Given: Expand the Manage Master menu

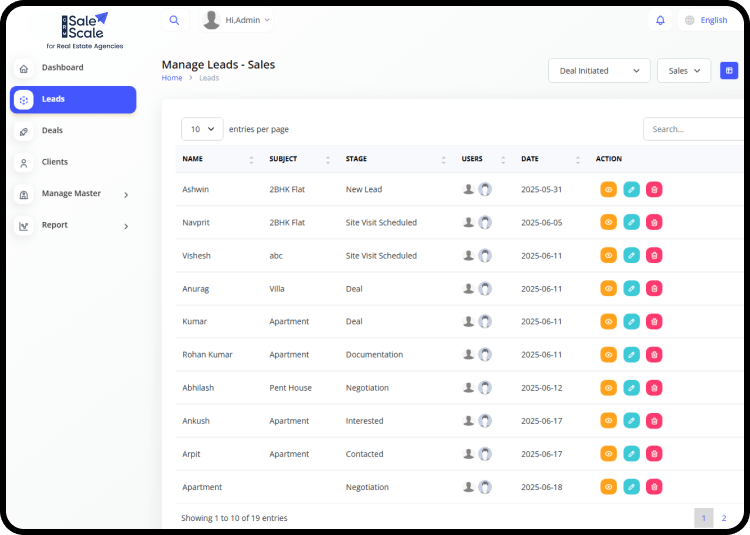Looking at the screenshot, I should pyautogui.click(x=72, y=194).
